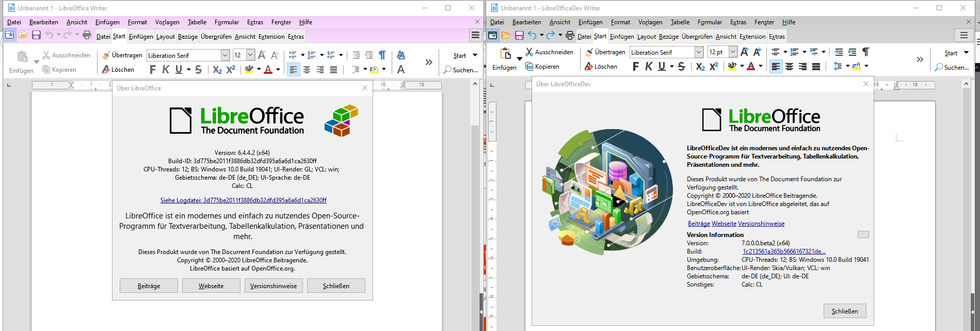Click Kopieren in right LibreOfficeDev window
The image size is (980, 331).
(542, 67)
